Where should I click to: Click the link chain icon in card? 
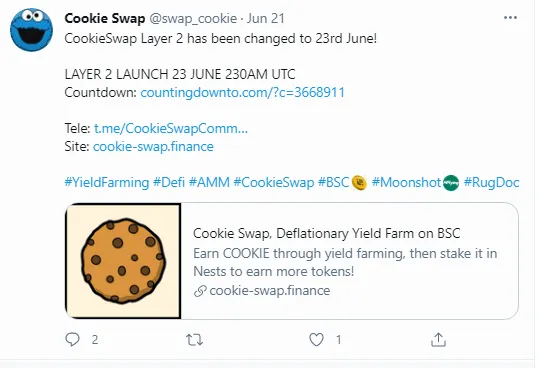coord(200,291)
